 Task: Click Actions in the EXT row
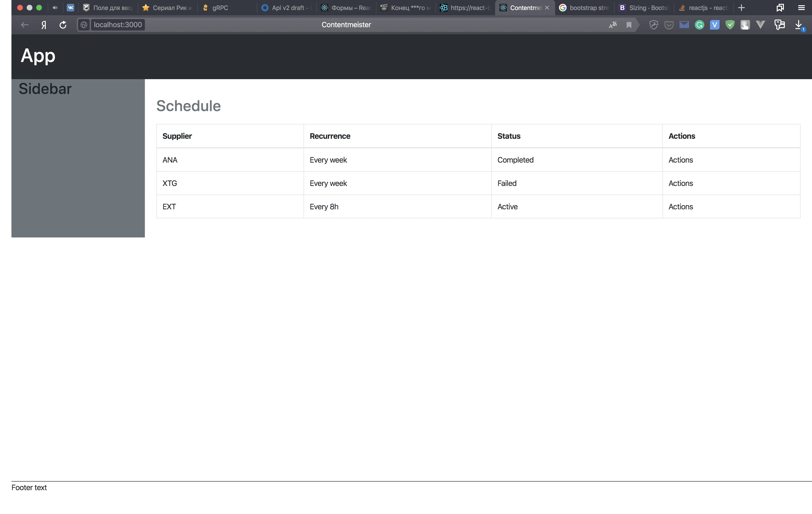pos(680,206)
